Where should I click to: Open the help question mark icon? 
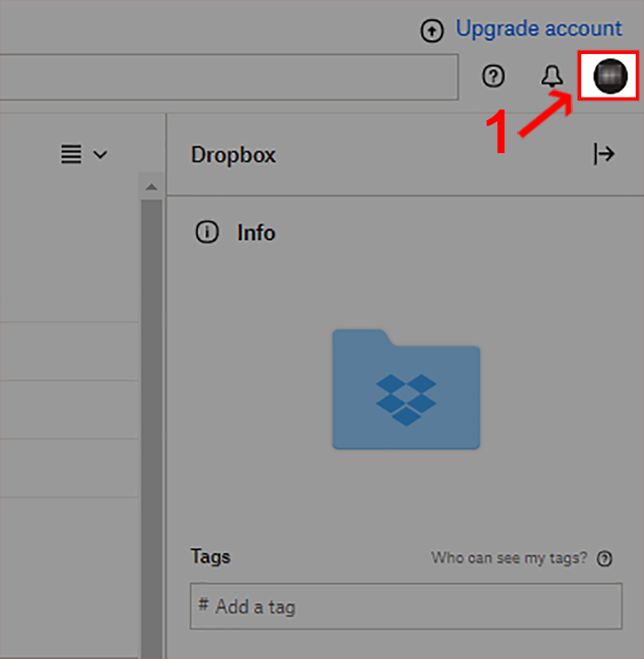pyautogui.click(x=493, y=76)
